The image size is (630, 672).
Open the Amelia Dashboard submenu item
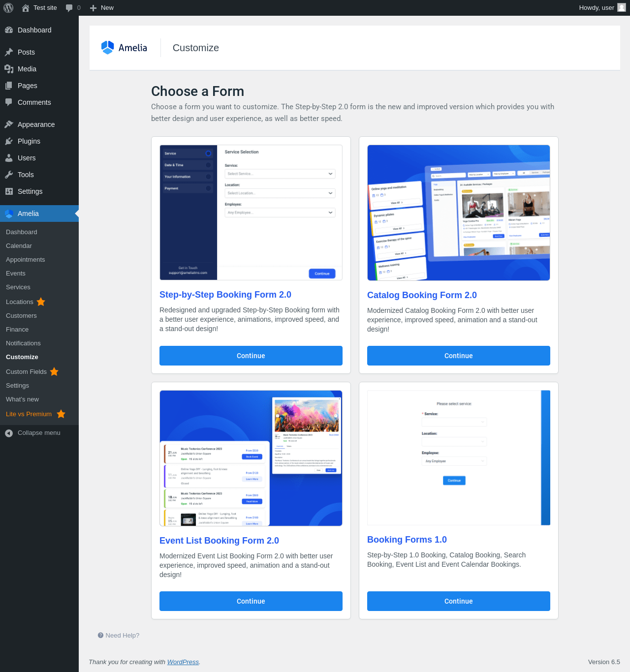pyautogui.click(x=22, y=232)
